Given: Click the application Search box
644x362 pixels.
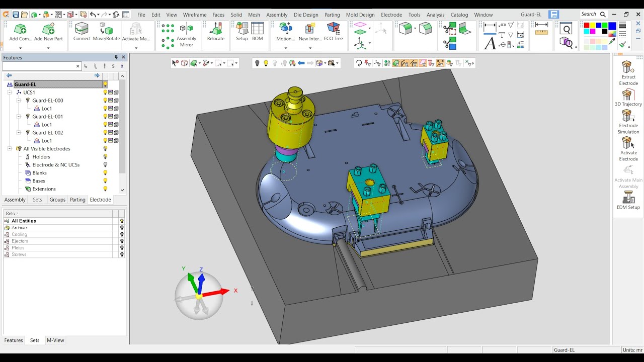Looking at the screenshot, I should pos(594,14).
